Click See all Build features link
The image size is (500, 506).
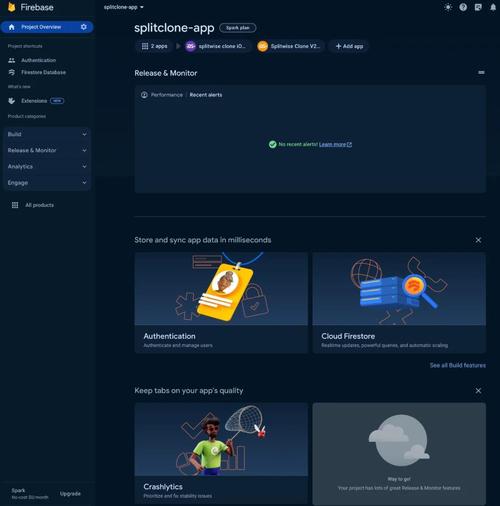(457, 365)
